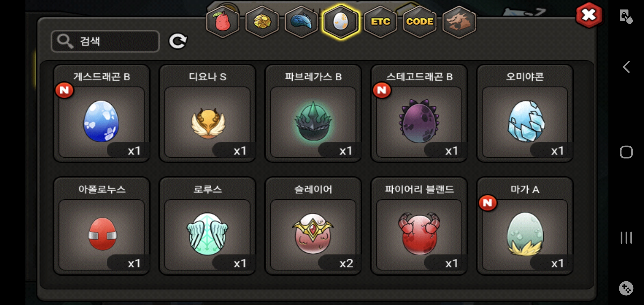644x305 pixels.
Task: Select the egg category tab
Action: [341, 22]
